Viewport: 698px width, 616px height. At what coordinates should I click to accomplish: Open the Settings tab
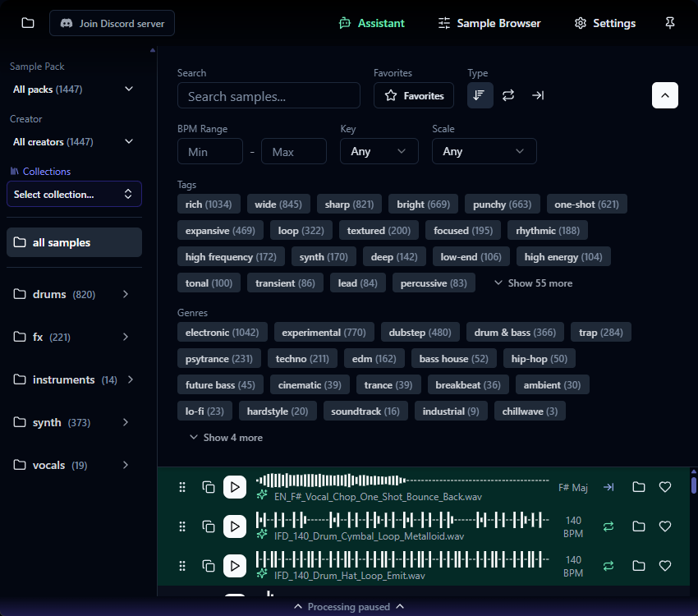click(604, 23)
